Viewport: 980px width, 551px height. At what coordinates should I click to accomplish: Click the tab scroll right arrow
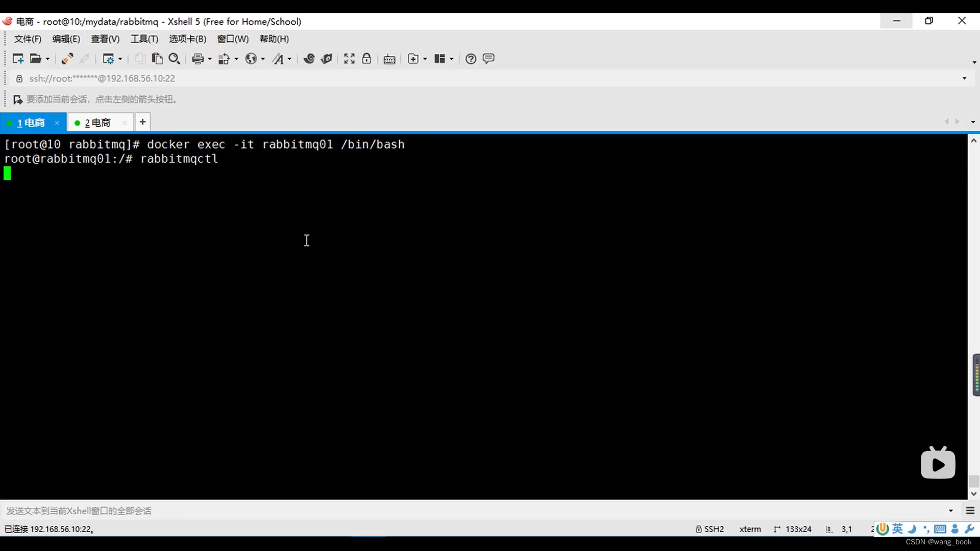(957, 122)
